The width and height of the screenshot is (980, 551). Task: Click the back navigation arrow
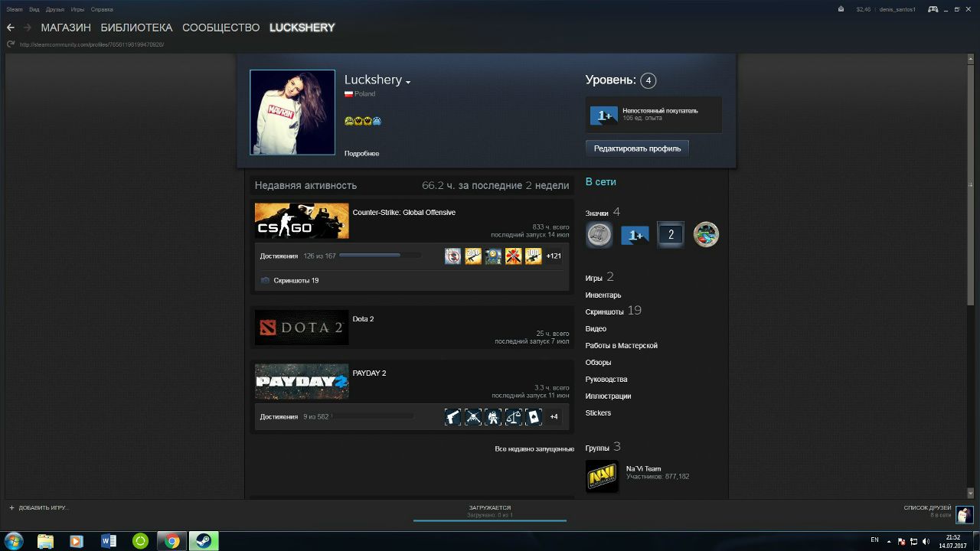11,28
